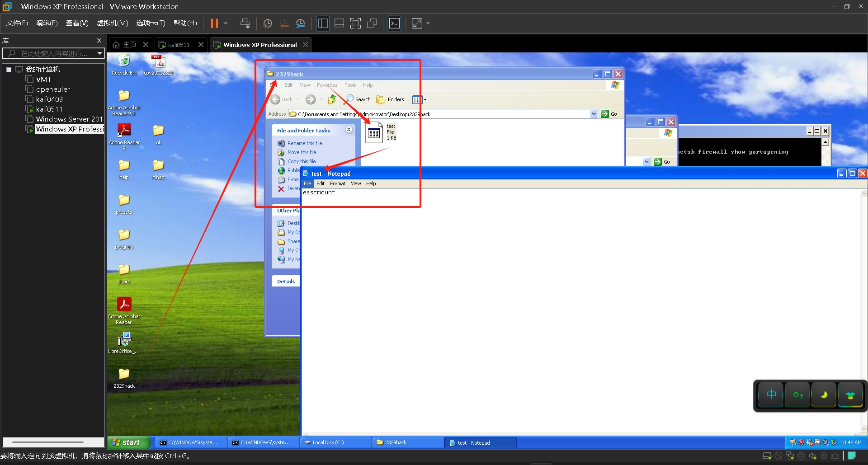The height and width of the screenshot is (465, 868).
Task: Open Address bar dropdown in 2329hack window
Action: (594, 114)
